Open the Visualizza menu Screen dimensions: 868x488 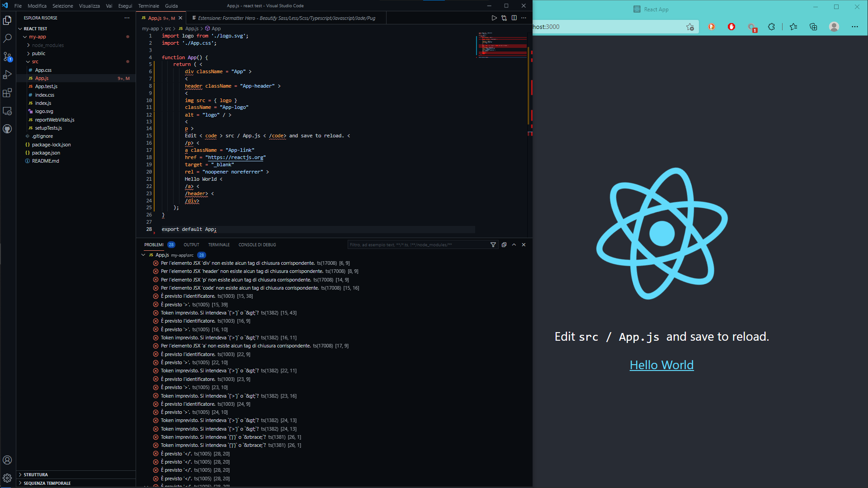[x=90, y=6]
